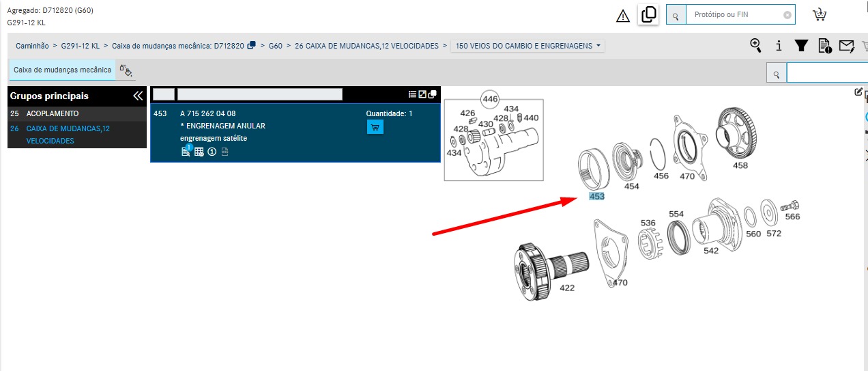Click the overlapping windows icon in parts header
Viewport: 868px width, 371px height.
click(433, 94)
